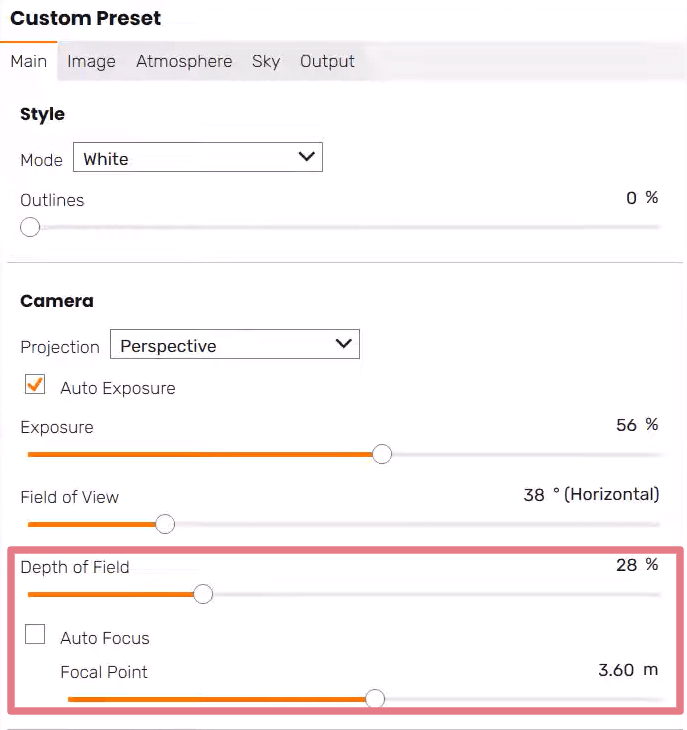The image size is (687, 730).
Task: Click the Mode dropdown chevron arrow
Action: click(307, 157)
